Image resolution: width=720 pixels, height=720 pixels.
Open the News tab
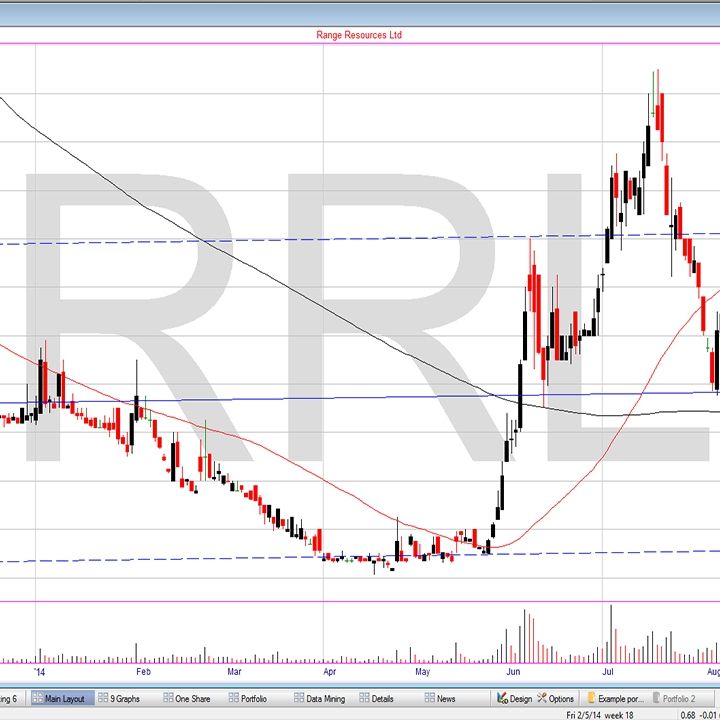pyautogui.click(x=440, y=698)
